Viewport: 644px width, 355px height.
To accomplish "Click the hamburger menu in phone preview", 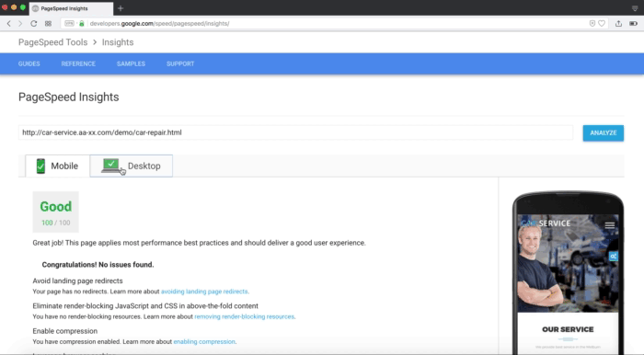I will 609,225.
